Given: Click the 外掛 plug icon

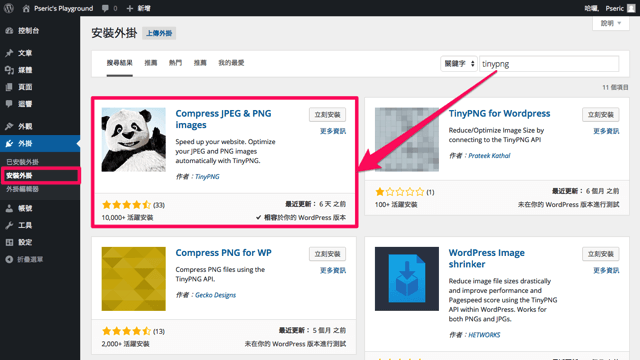Looking at the screenshot, I should pos(9,144).
